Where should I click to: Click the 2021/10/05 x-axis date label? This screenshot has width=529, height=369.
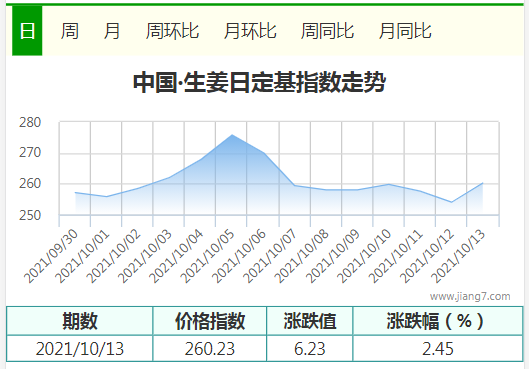pos(207,256)
